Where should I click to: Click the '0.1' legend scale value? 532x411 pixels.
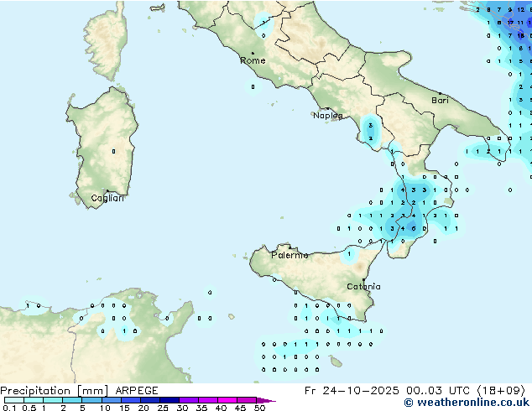9,408
